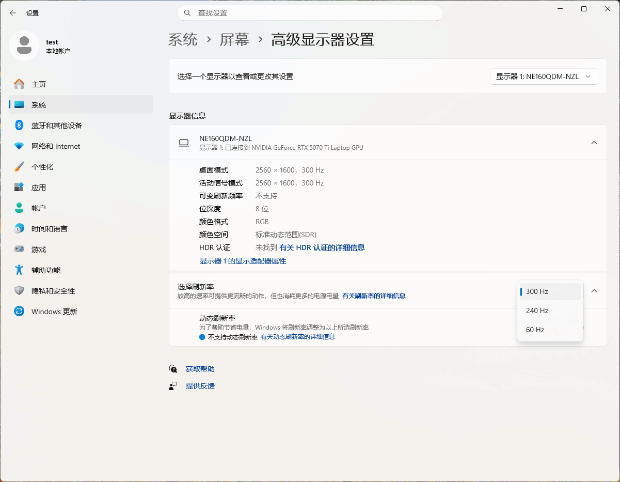The width and height of the screenshot is (620, 482).
Task: Click the user avatar picture
Action: 24,45
